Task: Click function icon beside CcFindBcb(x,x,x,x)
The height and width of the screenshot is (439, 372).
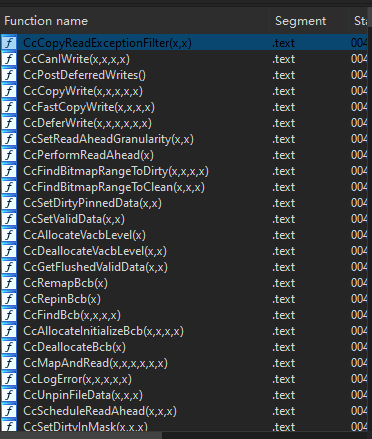Action: [9, 315]
